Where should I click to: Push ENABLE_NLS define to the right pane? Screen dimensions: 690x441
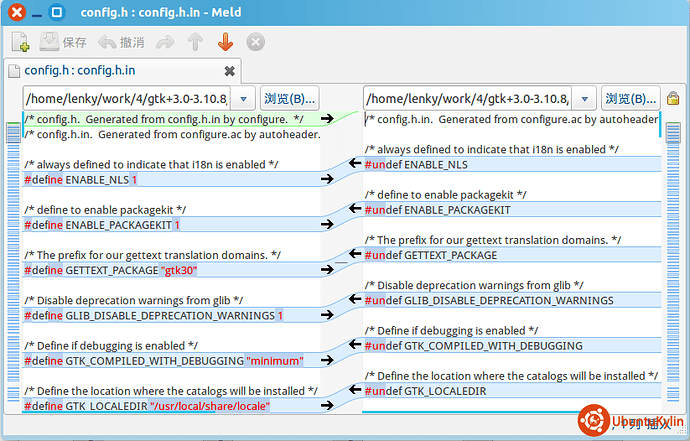click(x=326, y=180)
